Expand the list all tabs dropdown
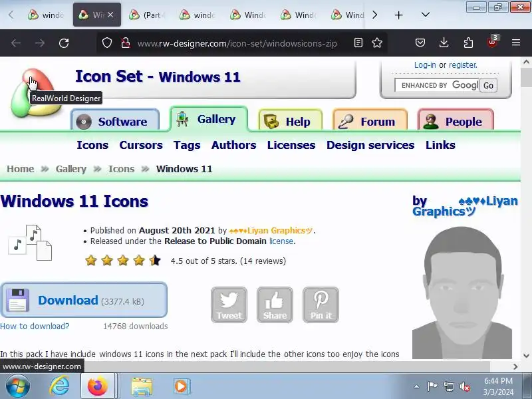The image size is (532, 399). 426,15
